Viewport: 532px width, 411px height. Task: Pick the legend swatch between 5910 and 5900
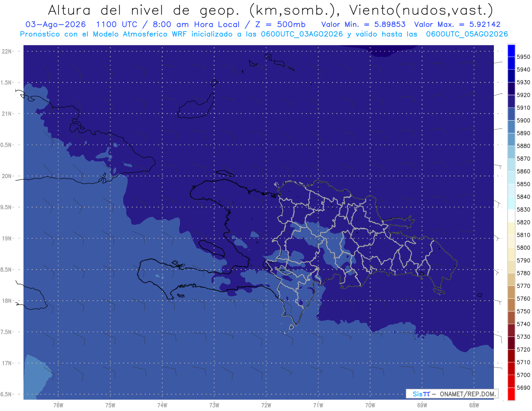click(x=511, y=114)
